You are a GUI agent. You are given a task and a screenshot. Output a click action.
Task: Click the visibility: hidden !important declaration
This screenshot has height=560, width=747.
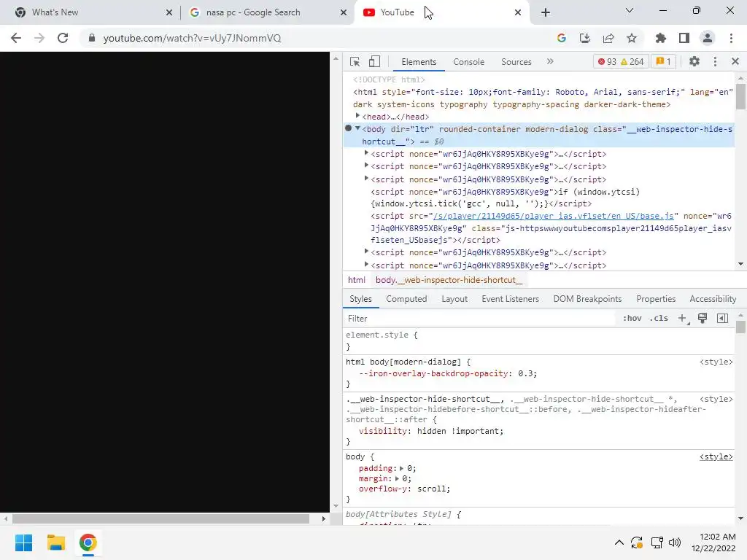430,431
